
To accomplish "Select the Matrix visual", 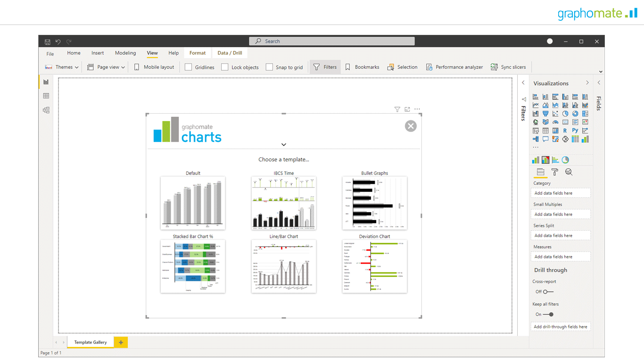I will coord(555,131).
